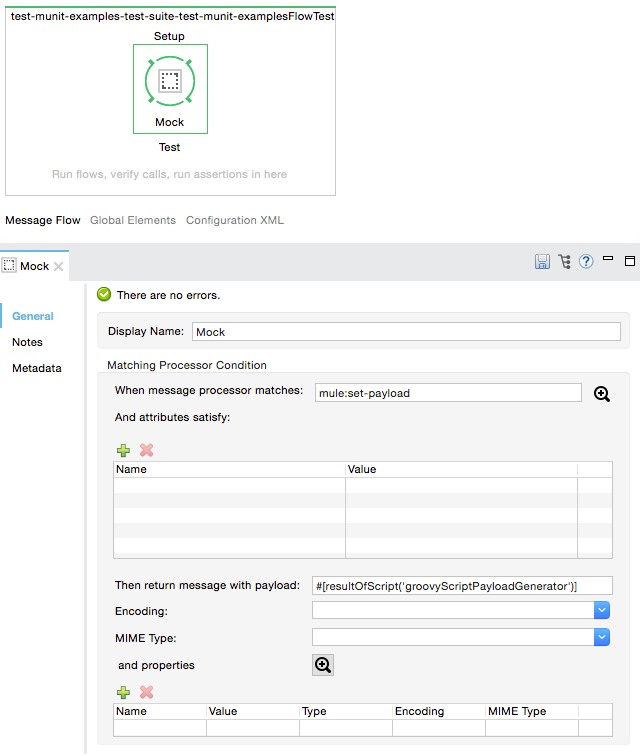Switch to the Global Elements tab
The image size is (640, 756).
click(x=132, y=220)
